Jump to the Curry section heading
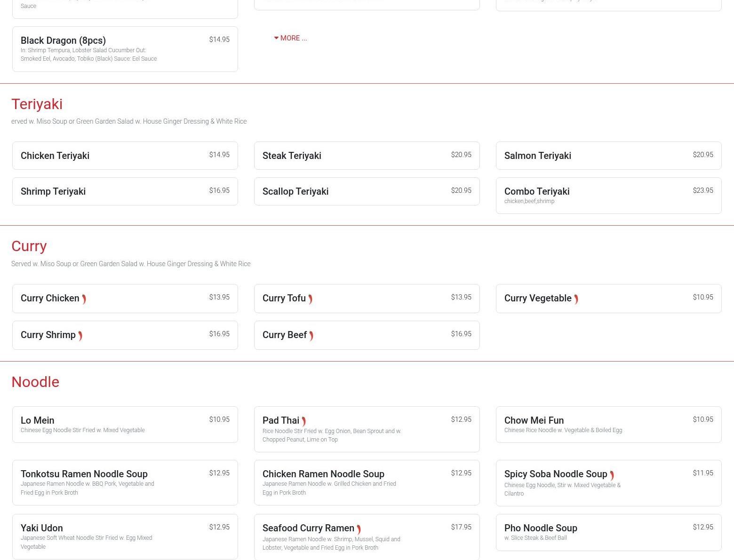734x560 pixels. pos(29,246)
